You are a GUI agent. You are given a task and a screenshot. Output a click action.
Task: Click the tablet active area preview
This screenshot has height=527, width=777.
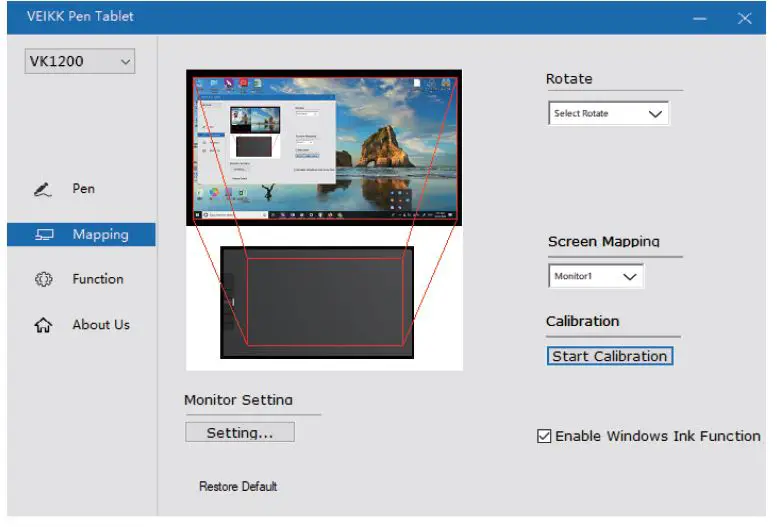coord(325,302)
